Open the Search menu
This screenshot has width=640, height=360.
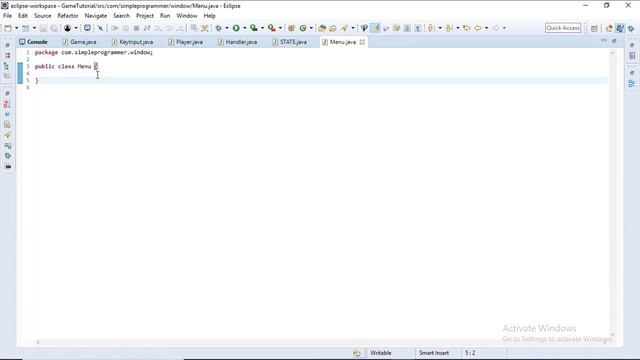click(121, 16)
